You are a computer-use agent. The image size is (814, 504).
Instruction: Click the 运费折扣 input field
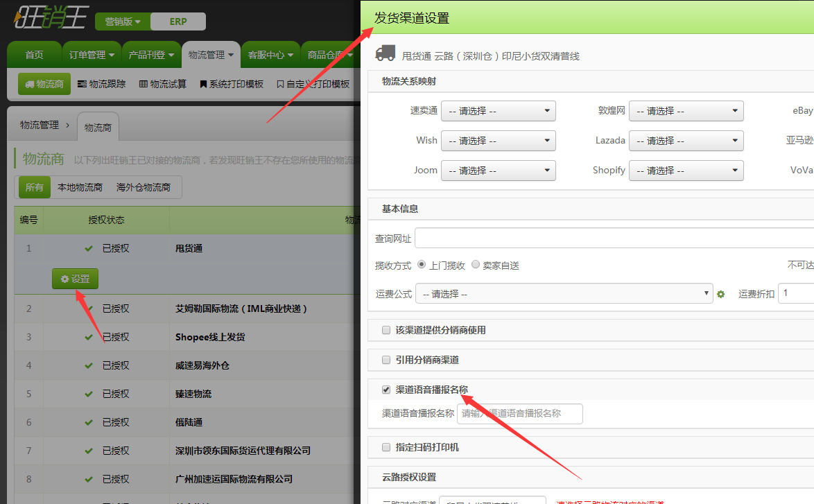coord(796,293)
